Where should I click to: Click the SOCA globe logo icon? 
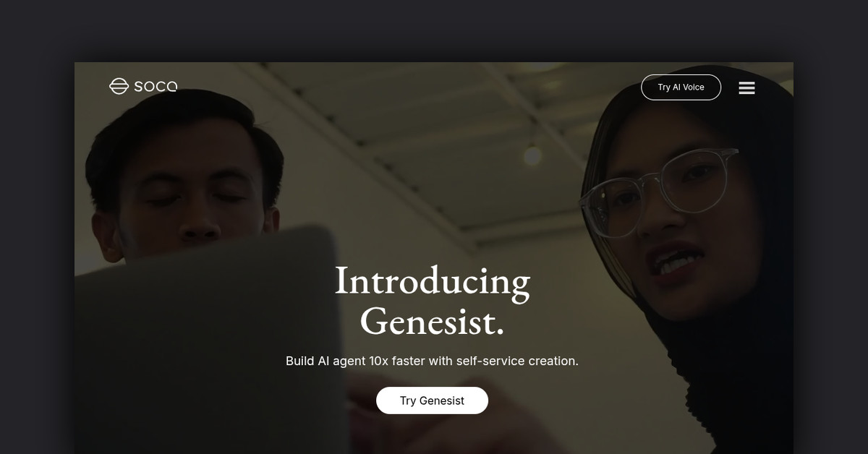pos(119,87)
